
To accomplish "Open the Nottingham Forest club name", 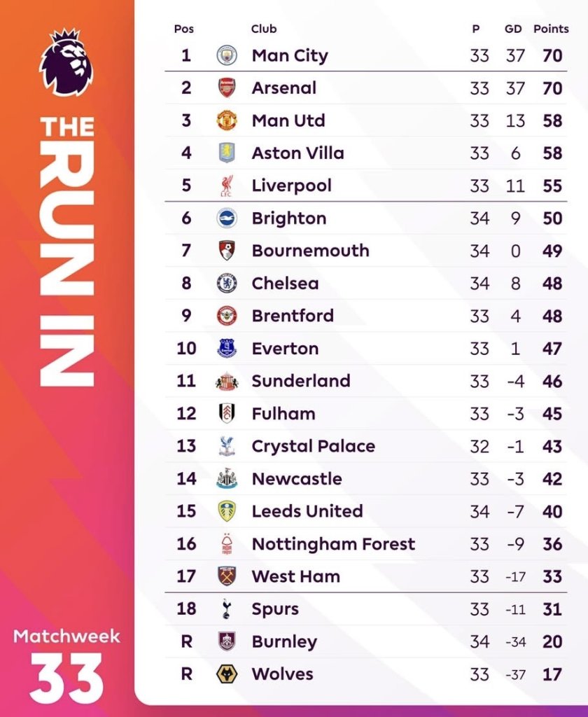I will pyautogui.click(x=333, y=543).
